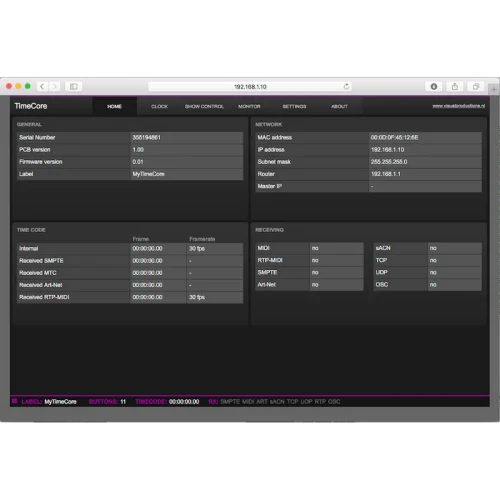This screenshot has width=500, height=500.
Task: Open the SETTINGS tab
Action: (294, 106)
